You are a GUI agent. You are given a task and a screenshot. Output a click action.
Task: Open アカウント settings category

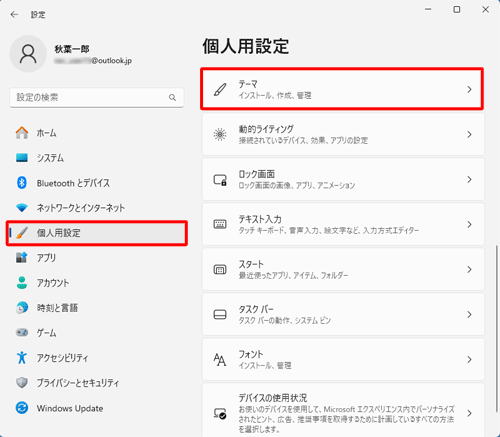97,283
